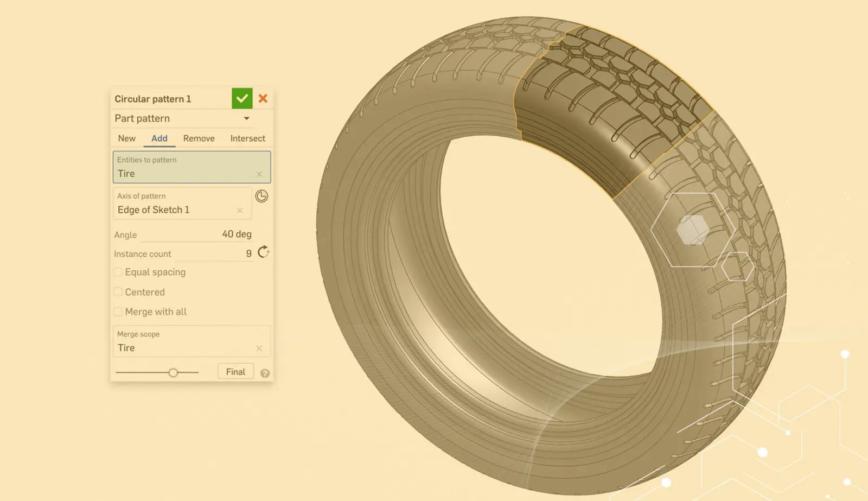
Task: Check the Centered option
Action: click(118, 292)
